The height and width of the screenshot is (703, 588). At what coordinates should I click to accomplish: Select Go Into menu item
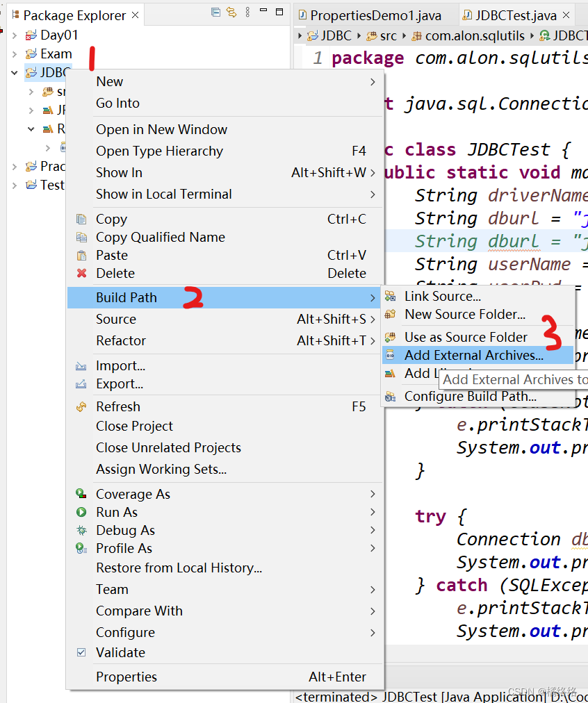224,103
